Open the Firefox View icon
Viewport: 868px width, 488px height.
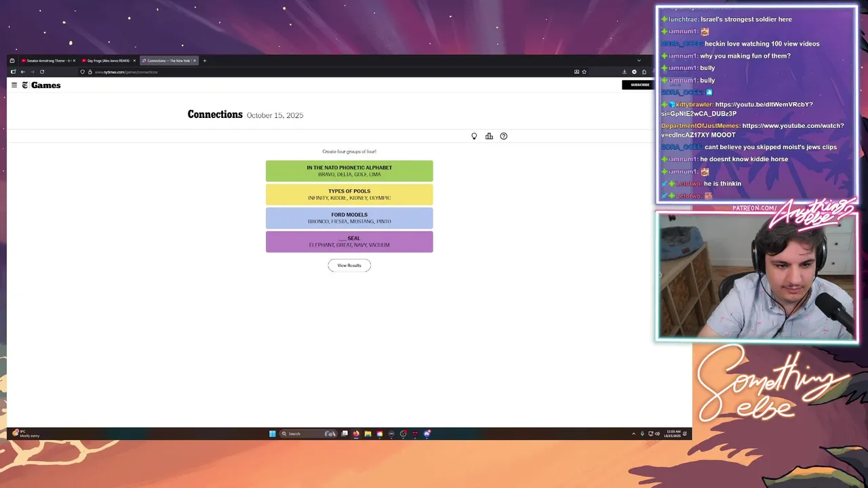click(x=12, y=60)
